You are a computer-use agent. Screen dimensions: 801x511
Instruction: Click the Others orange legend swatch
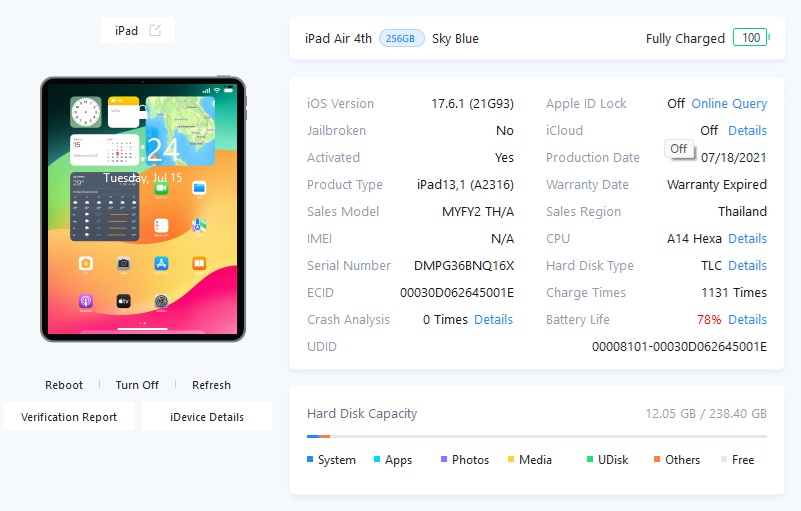pyautogui.click(x=657, y=459)
